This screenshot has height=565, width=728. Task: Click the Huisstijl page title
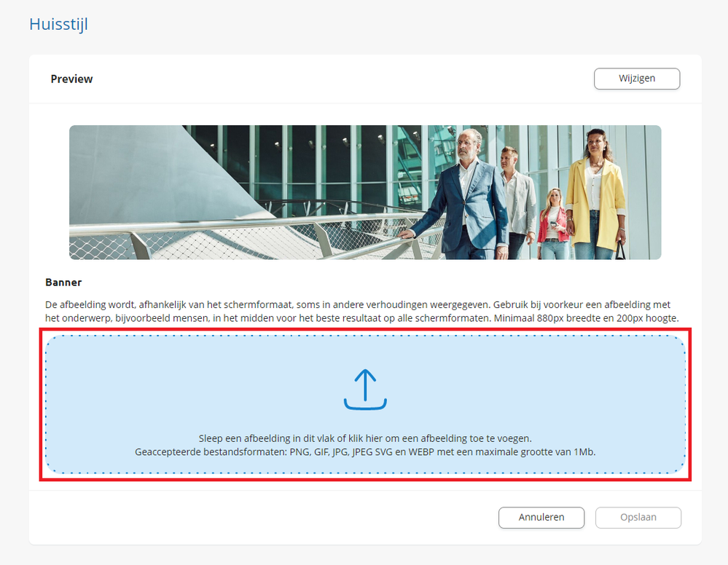(58, 24)
